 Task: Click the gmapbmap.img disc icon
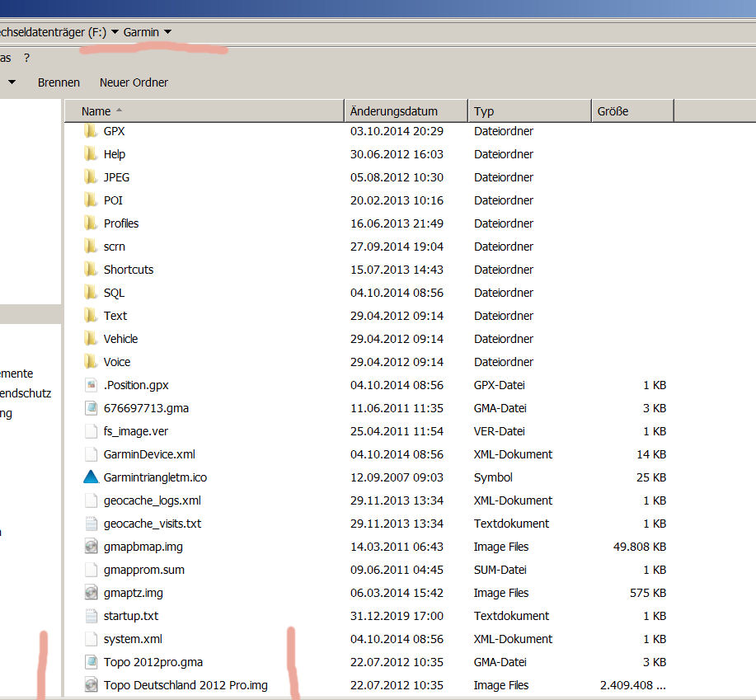tap(91, 547)
